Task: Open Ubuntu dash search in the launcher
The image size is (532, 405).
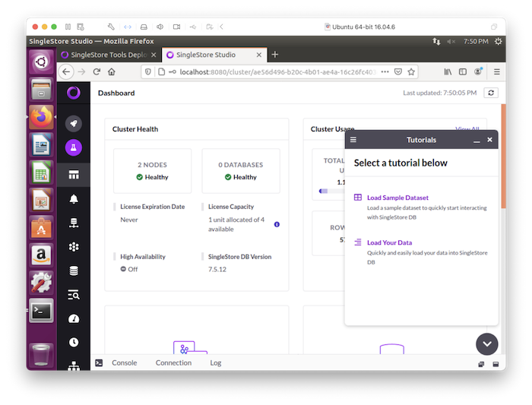Action: tap(41, 62)
